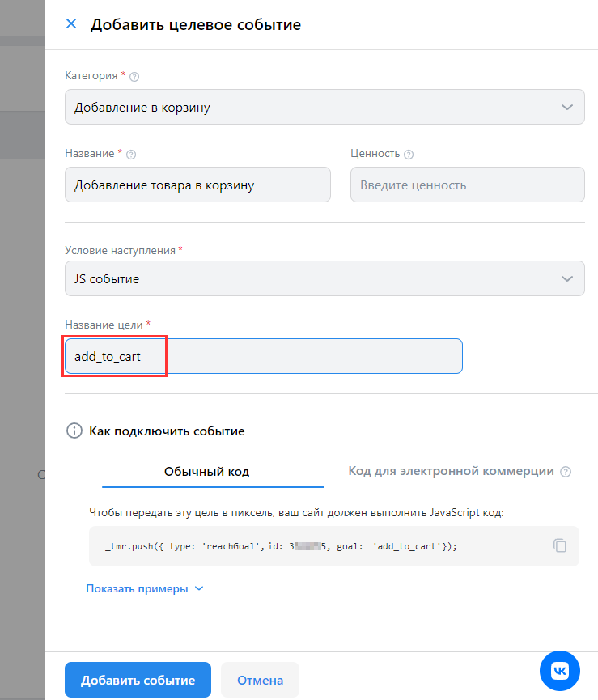Screen dimensions: 598x700
Task: Click the Название input field
Action: point(197,185)
